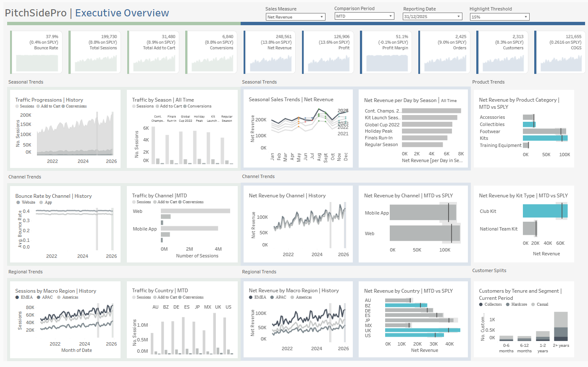Click Cont. Champs bar in Revenue per Day chart
This screenshot has height=367, width=588.
point(431,111)
